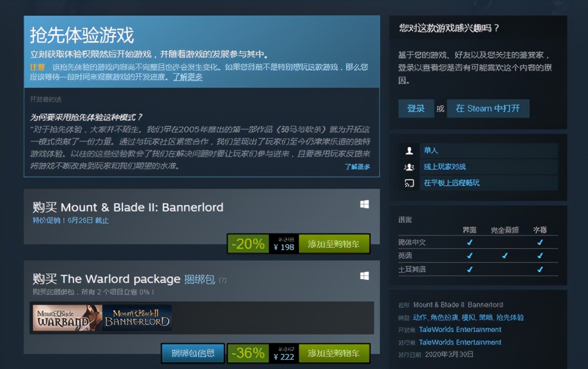This screenshot has width=588, height=369.
Task: Open the Bannerlord thumbnail in package
Action: click(137, 318)
